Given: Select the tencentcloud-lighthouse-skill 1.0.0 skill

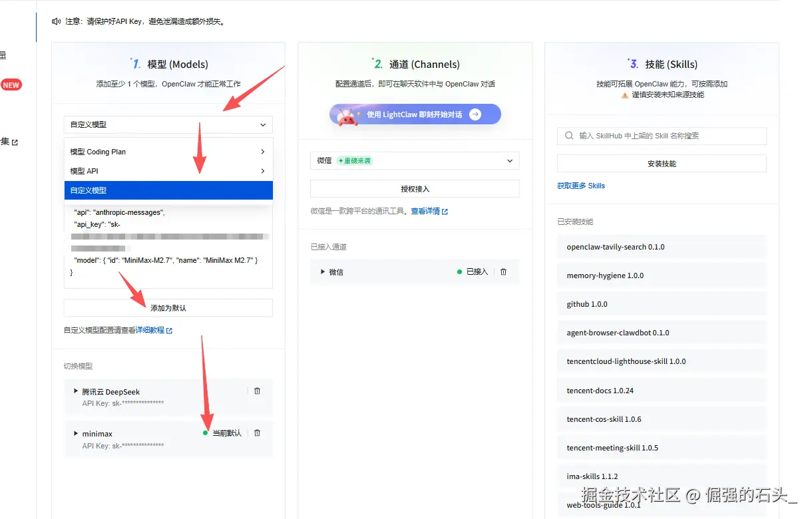Looking at the screenshot, I should 662,361.
